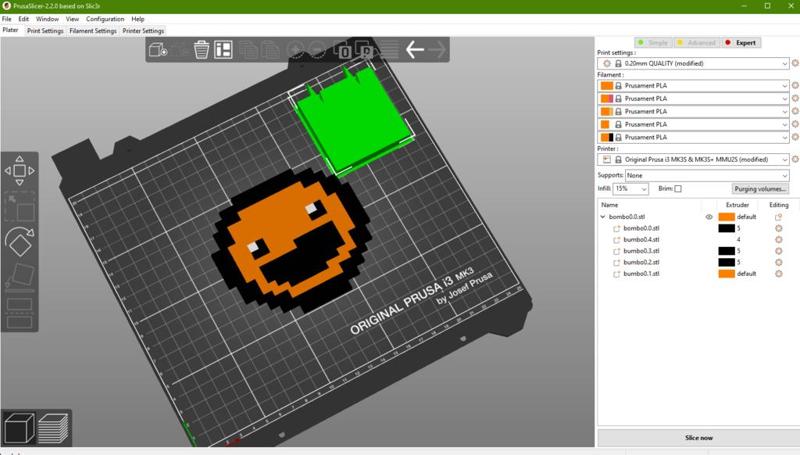Image resolution: width=800 pixels, height=455 pixels.
Task: Open the File menu
Action: 7,19
